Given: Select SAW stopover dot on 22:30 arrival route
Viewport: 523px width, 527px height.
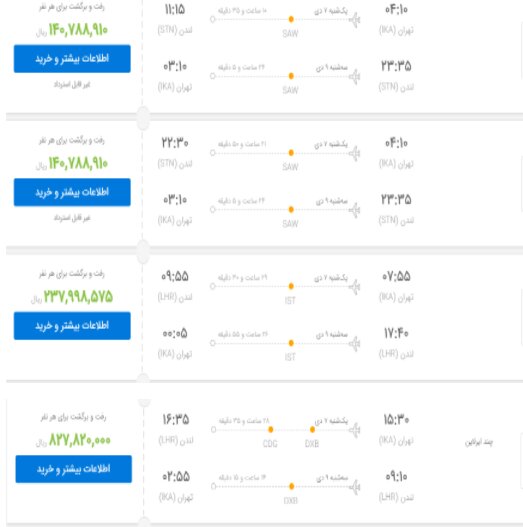Looking at the screenshot, I should coord(291,153).
